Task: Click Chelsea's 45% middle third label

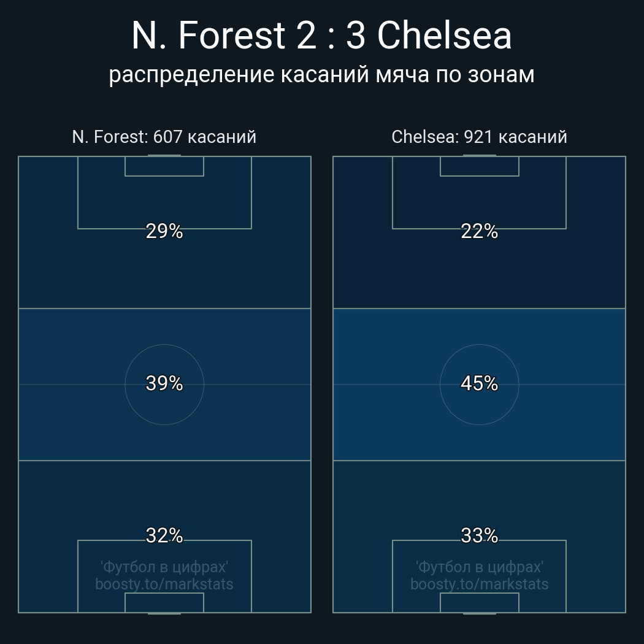Action: click(479, 383)
